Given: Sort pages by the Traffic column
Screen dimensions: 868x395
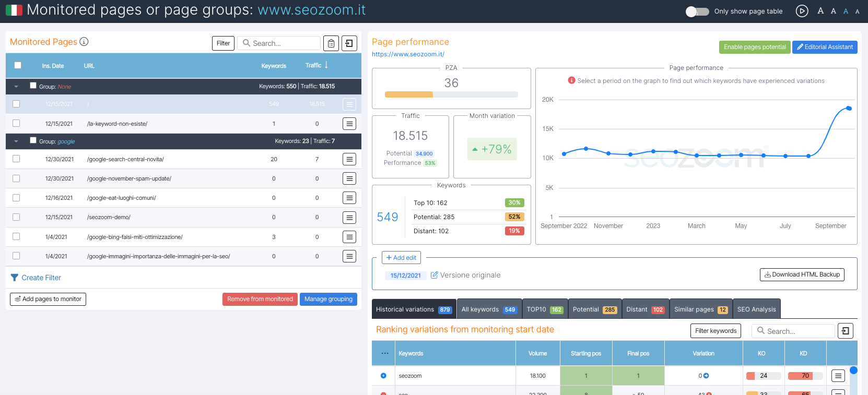Looking at the screenshot, I should coord(316,65).
